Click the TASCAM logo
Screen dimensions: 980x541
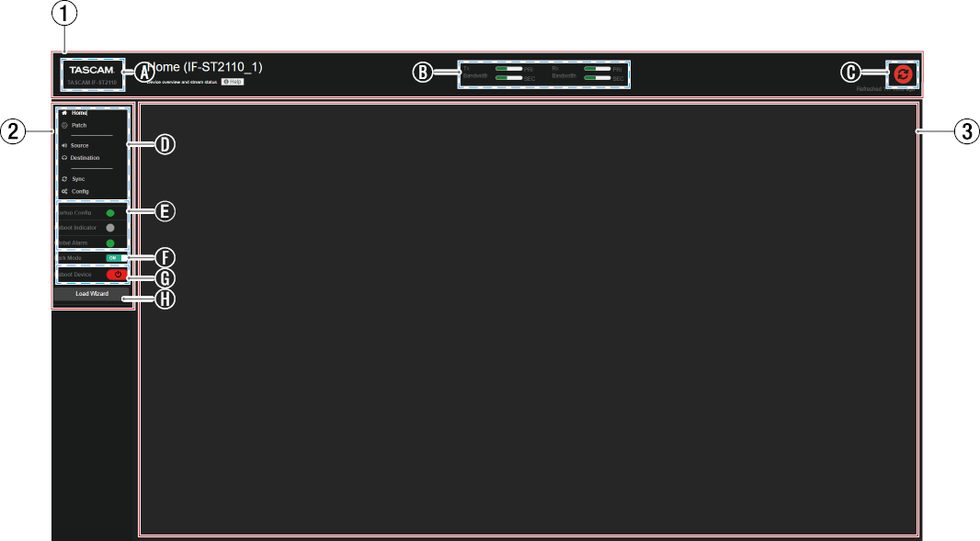tap(91, 70)
